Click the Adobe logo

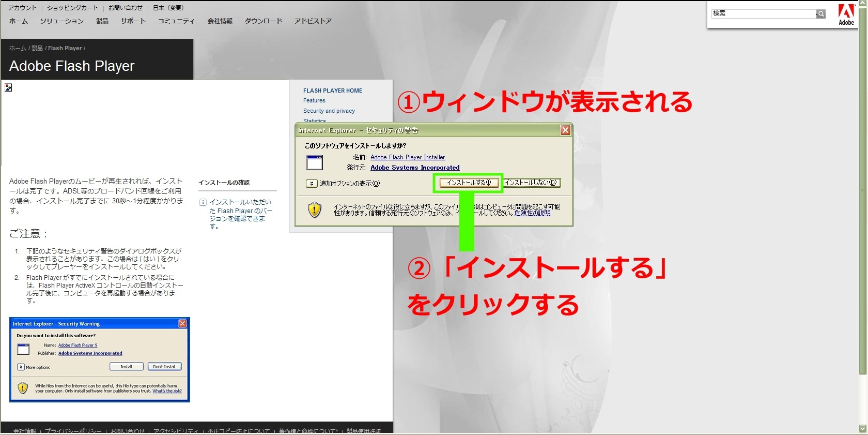tap(846, 14)
